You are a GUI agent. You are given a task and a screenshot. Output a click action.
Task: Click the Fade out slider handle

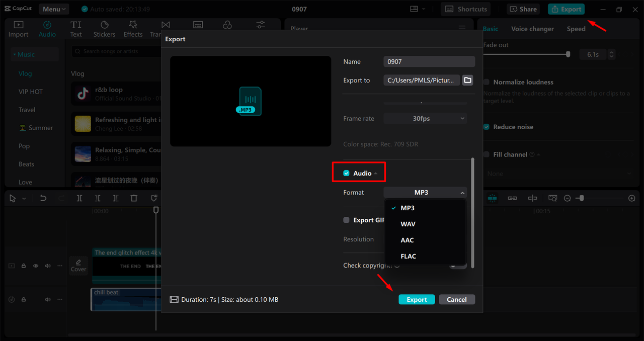568,54
